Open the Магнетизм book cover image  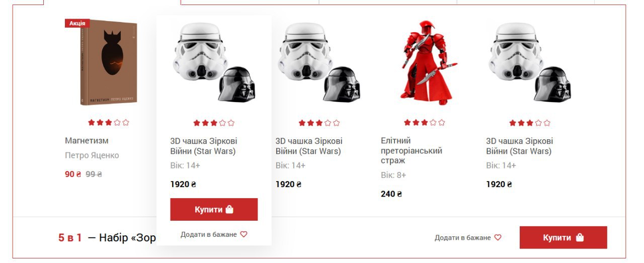point(108,63)
